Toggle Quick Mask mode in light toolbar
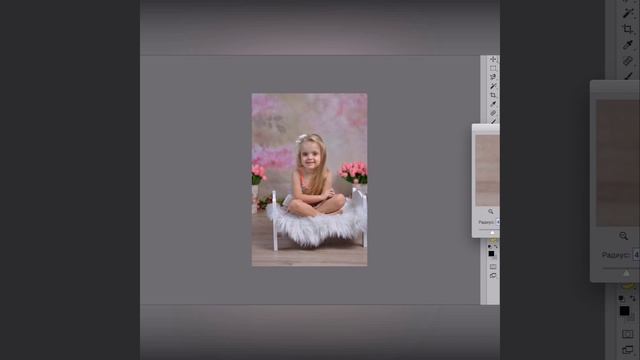The image size is (640, 360). coord(493,267)
